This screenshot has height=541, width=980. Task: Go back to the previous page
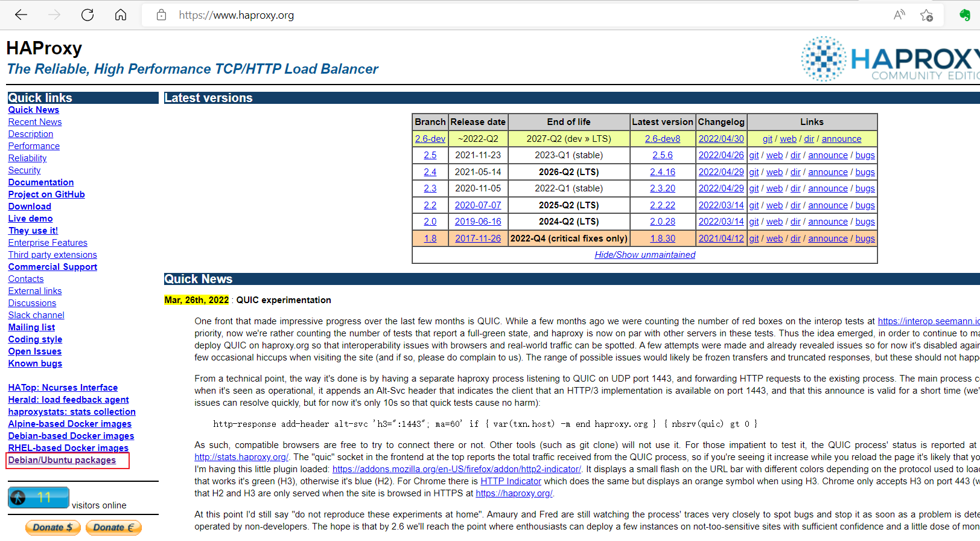pos(21,15)
